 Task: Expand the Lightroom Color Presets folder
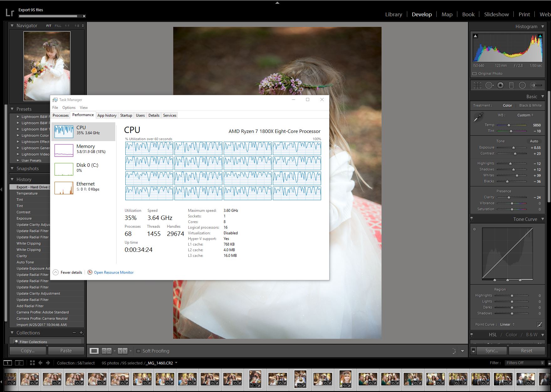coord(18,135)
